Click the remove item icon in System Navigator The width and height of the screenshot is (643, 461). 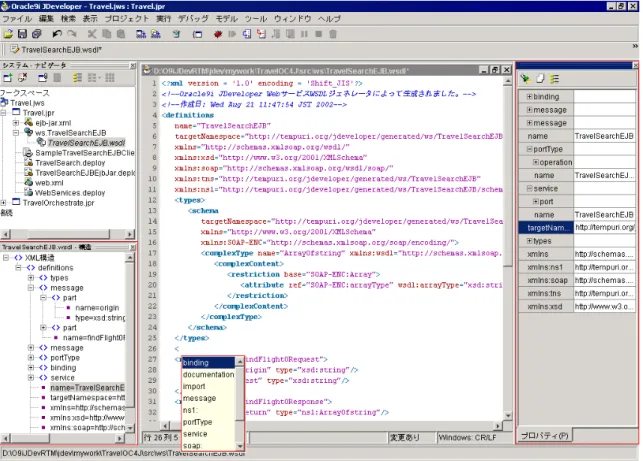pyautogui.click(x=23, y=78)
